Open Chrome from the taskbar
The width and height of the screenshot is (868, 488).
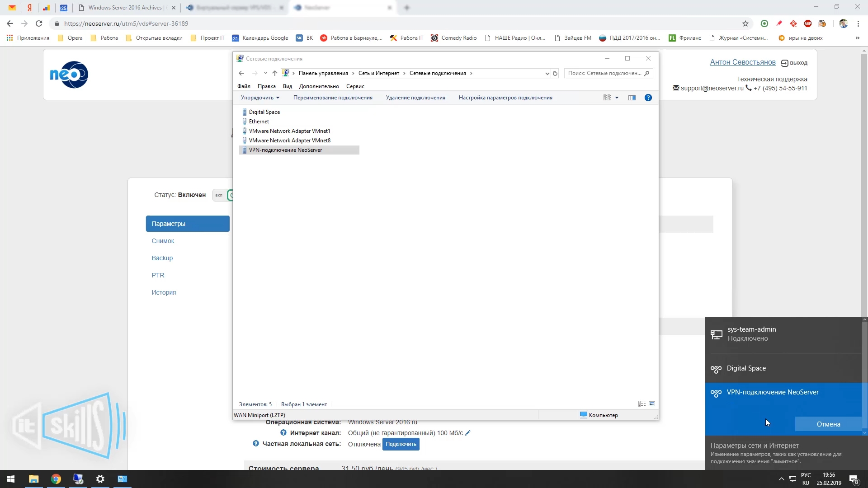[56, 479]
